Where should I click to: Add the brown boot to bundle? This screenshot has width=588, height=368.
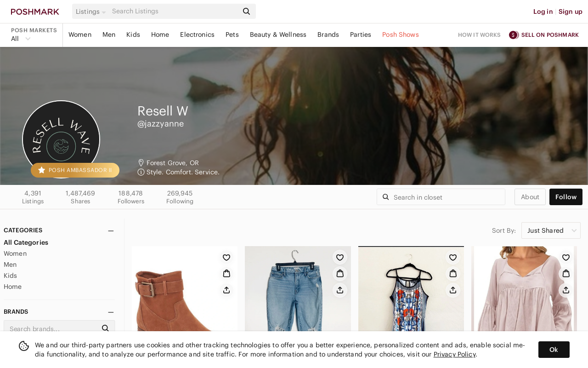pos(226,274)
